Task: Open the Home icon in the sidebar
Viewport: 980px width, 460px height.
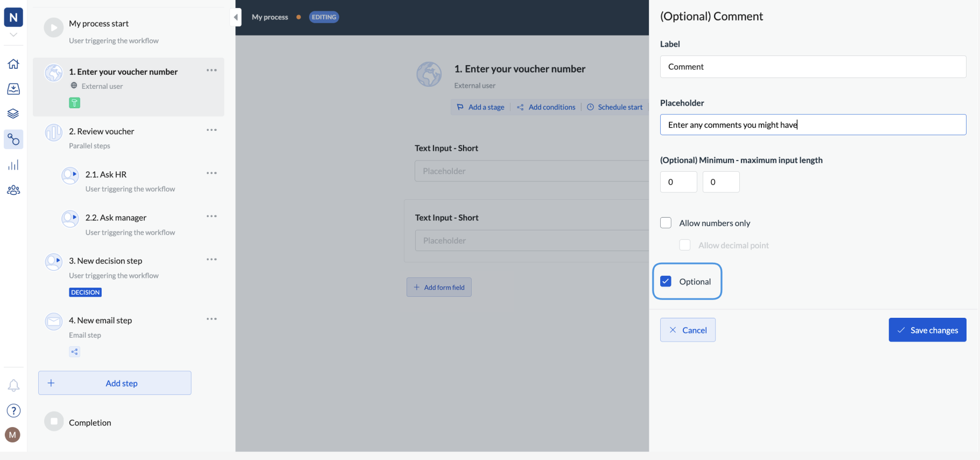Action: (13, 64)
